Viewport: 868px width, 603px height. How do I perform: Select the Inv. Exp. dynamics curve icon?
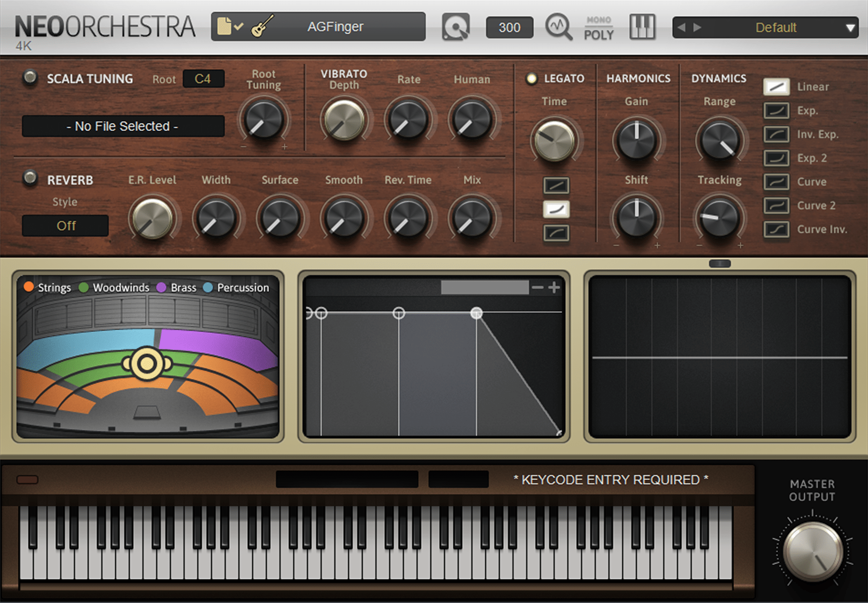click(776, 134)
